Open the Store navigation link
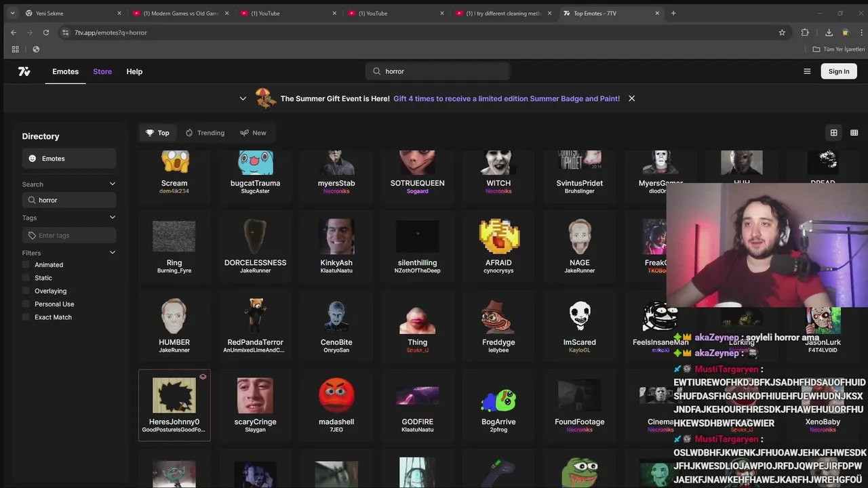The width and height of the screenshot is (868, 488). [x=102, y=71]
